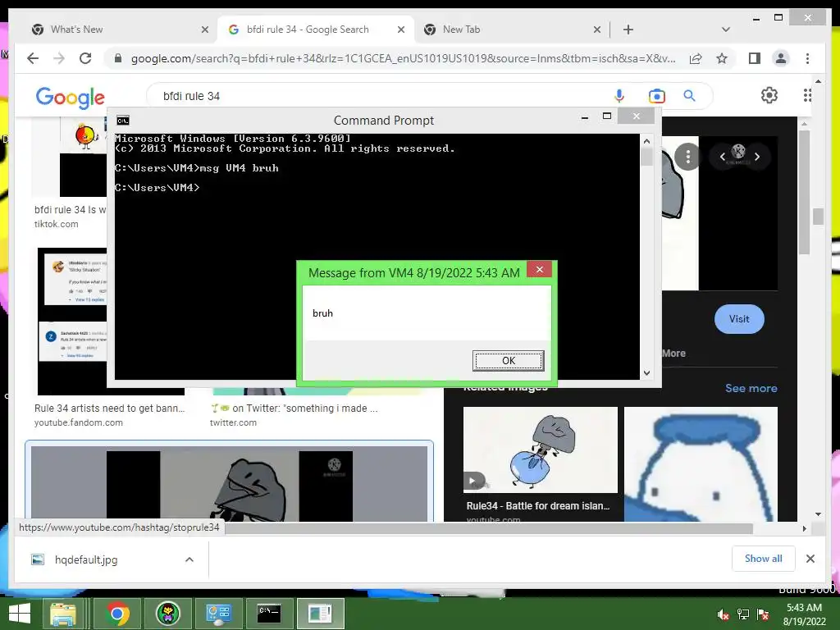
Task: Go back using Chrome's back arrow
Action: pyautogui.click(x=33, y=58)
